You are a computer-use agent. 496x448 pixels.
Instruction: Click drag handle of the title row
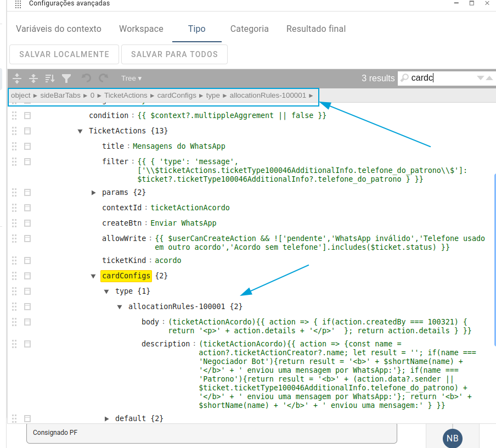tap(14, 146)
